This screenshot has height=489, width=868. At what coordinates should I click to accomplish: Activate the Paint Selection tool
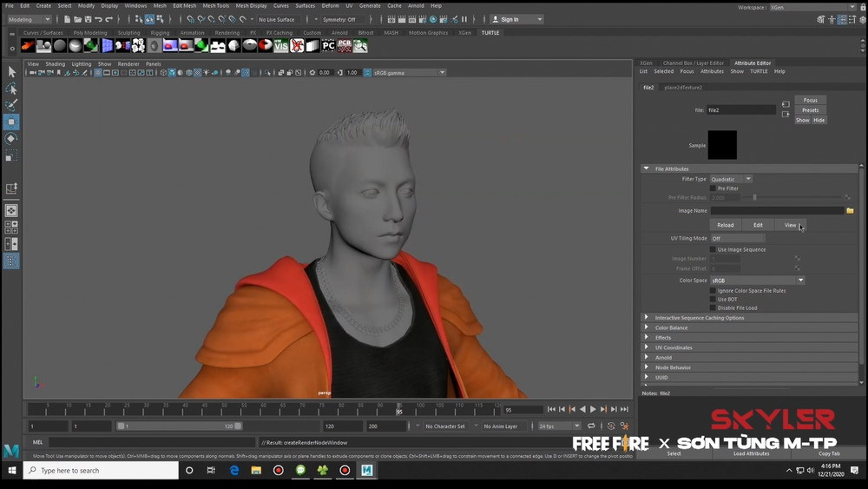coord(11,105)
